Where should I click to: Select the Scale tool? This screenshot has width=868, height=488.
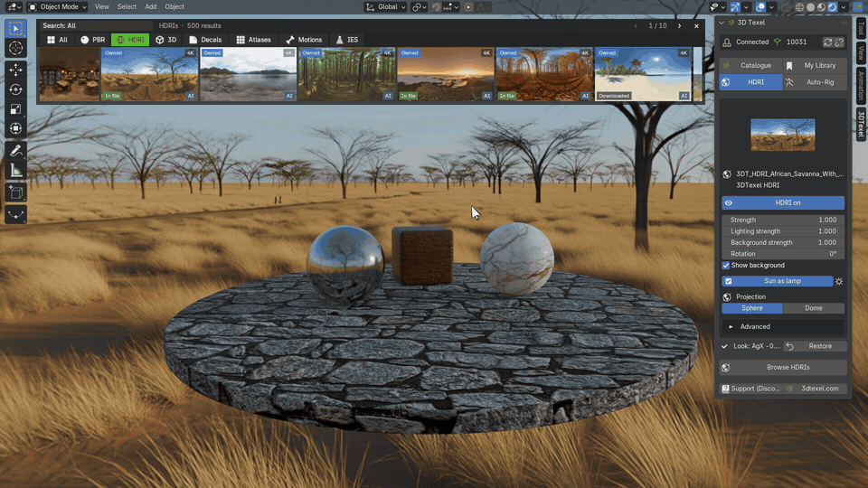[x=15, y=109]
